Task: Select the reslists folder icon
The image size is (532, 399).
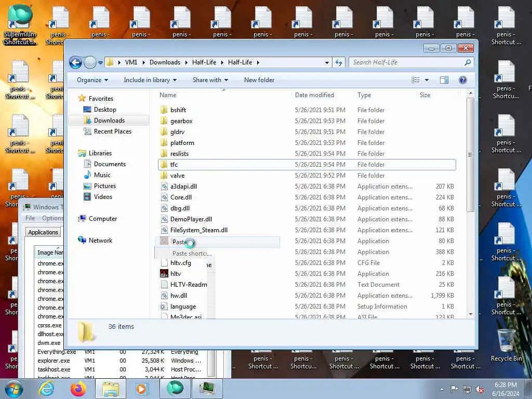Action: 164,153
